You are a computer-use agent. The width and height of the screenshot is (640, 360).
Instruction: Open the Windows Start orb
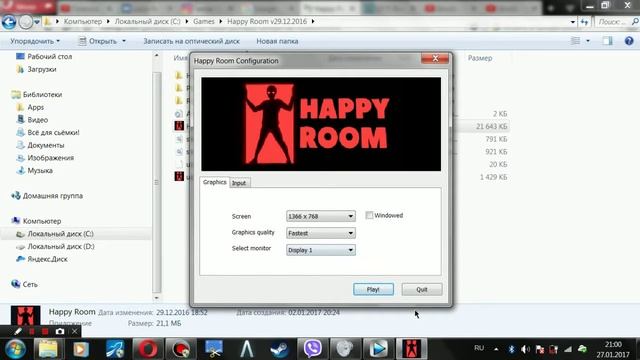pos(15,349)
